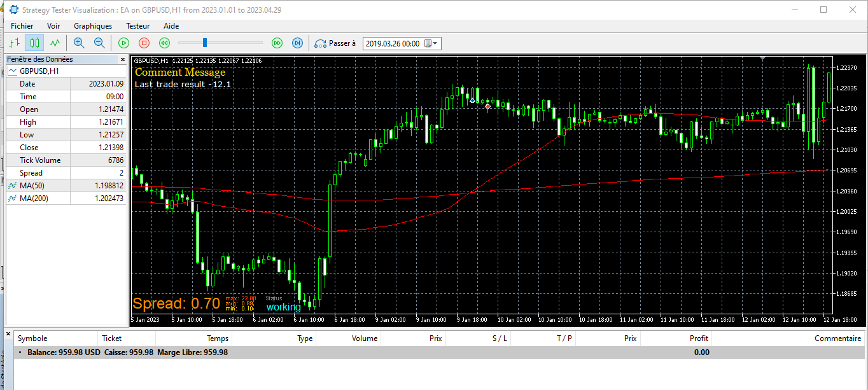Click the MA(200) indicator icon
Image resolution: width=868 pixels, height=390 pixels.
click(12, 198)
